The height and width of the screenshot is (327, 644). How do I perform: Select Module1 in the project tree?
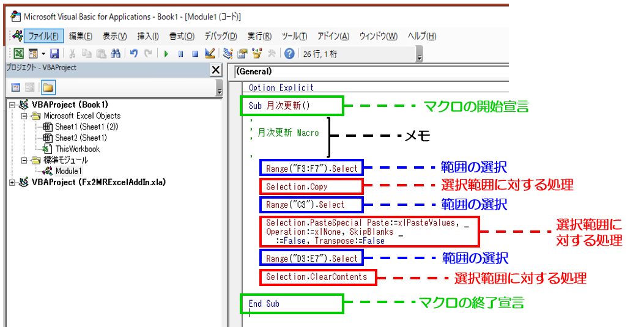pyautogui.click(x=68, y=171)
